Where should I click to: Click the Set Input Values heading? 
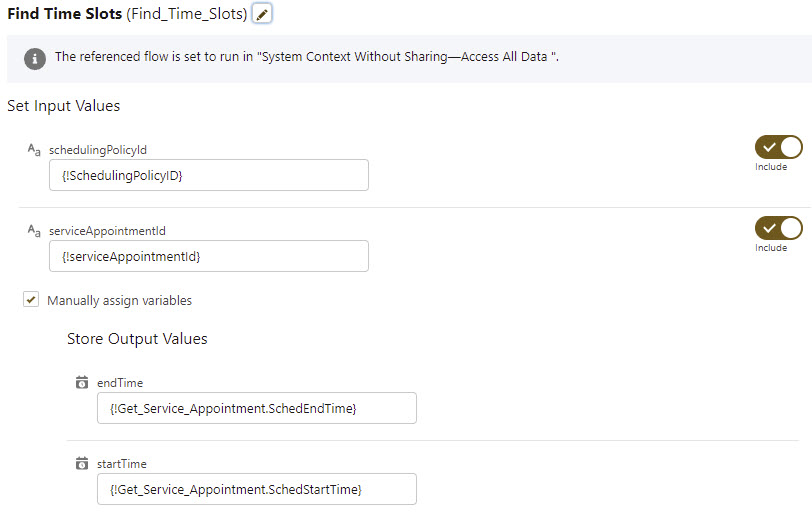tap(64, 106)
